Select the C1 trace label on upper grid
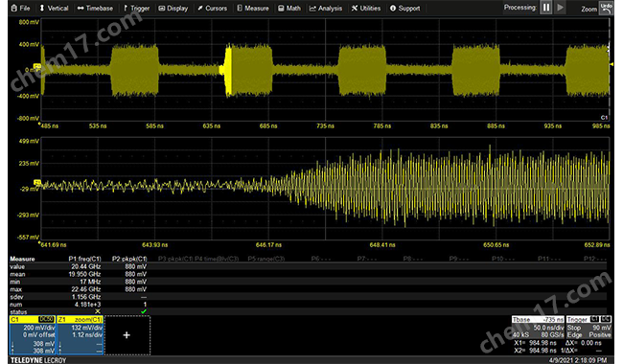The height and width of the screenshot is (364, 623). coord(604,118)
